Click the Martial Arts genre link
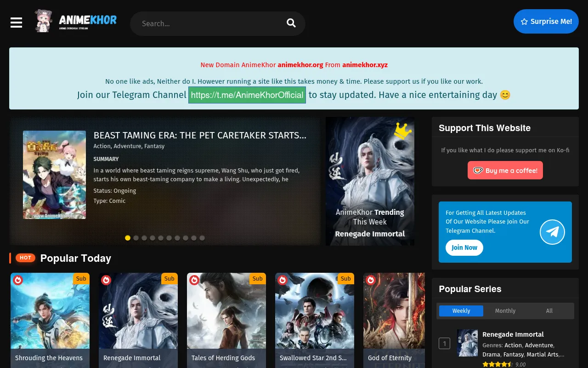This screenshot has height=368, width=588. 542,354
